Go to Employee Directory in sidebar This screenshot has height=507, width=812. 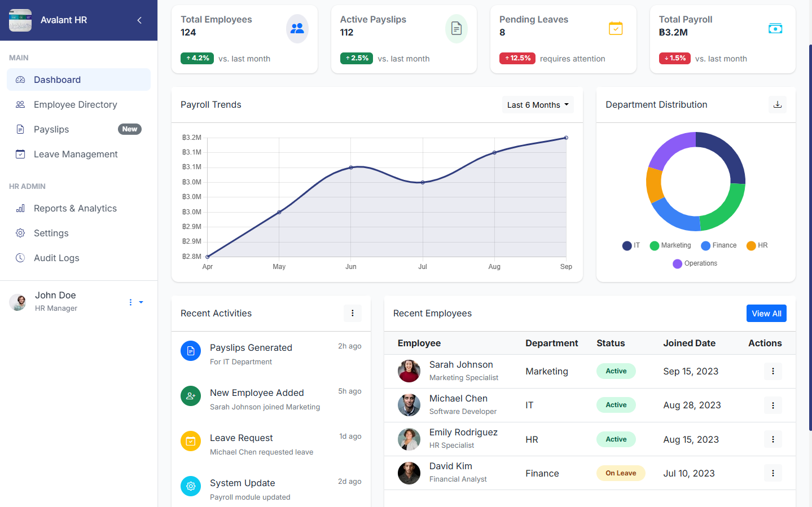tap(75, 104)
